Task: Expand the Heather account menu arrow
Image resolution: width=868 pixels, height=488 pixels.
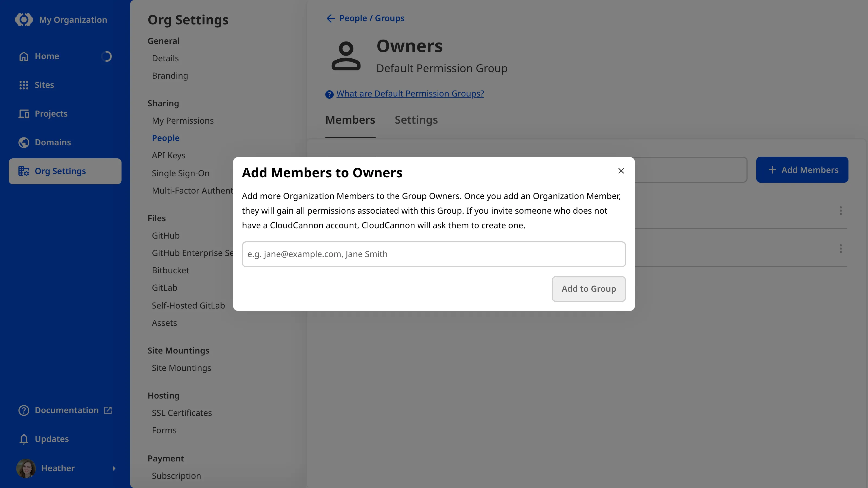Action: (x=114, y=468)
